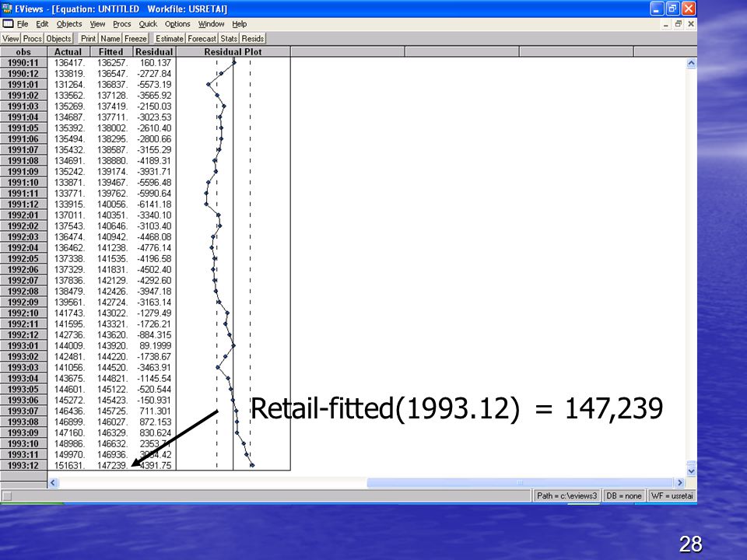747x560 pixels.
Task: Close the inner equation window
Action: [691, 24]
